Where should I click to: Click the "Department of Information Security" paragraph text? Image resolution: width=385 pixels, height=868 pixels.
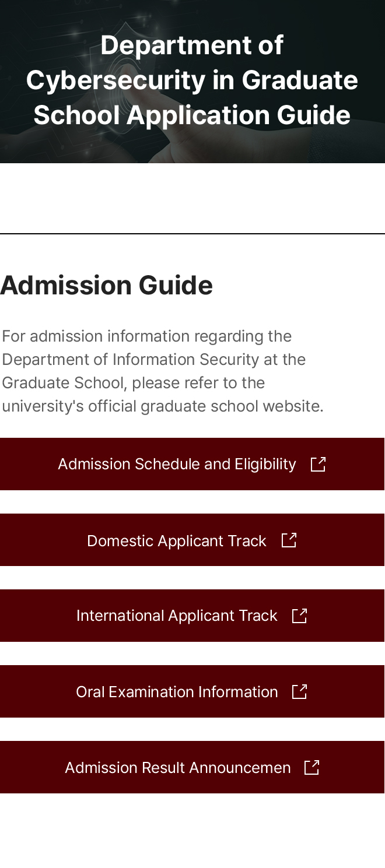154,360
